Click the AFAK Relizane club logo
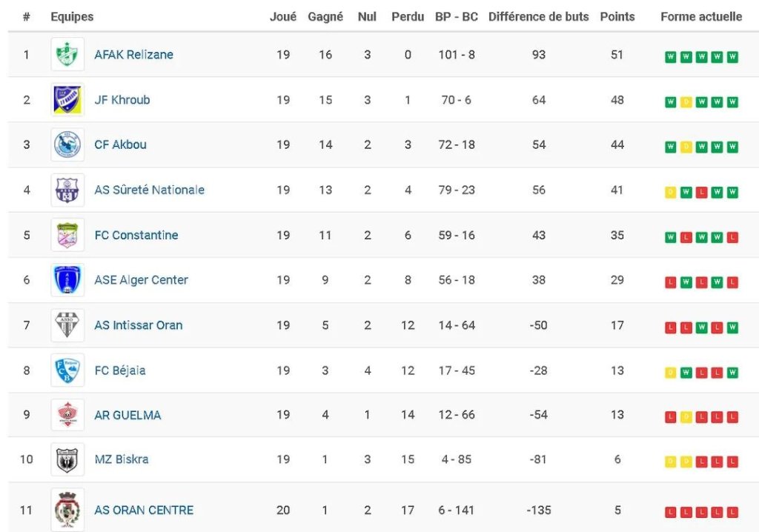The width and height of the screenshot is (759, 532). click(67, 55)
